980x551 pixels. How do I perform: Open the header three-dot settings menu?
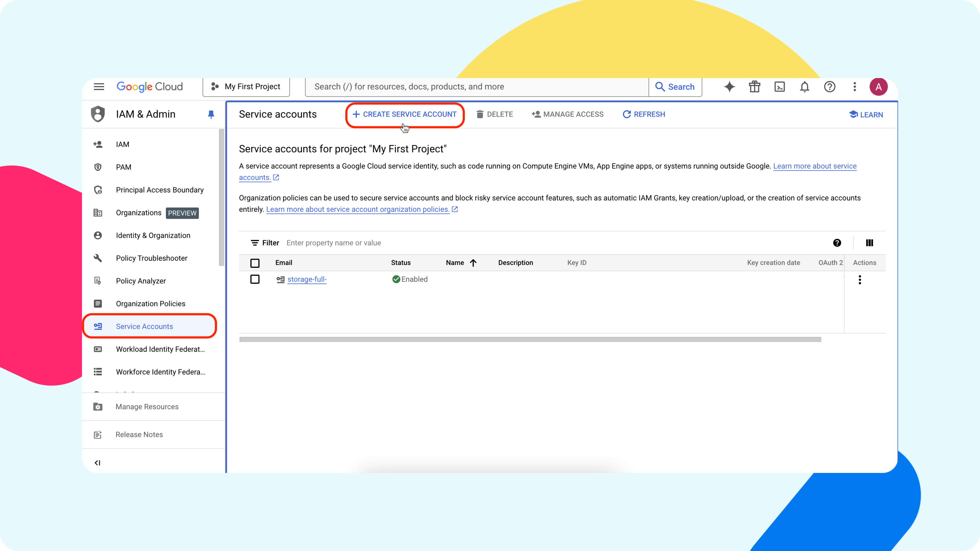pos(854,87)
